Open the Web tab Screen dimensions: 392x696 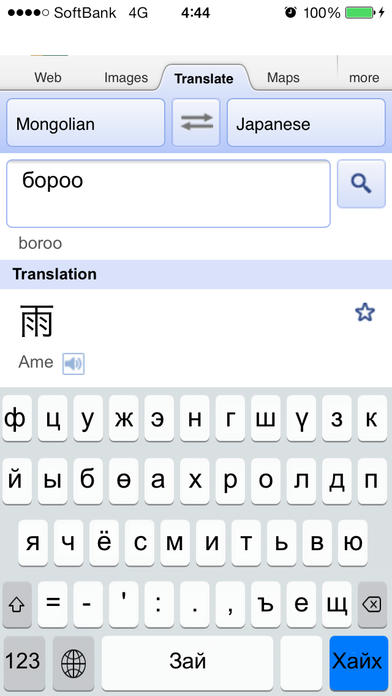(48, 78)
